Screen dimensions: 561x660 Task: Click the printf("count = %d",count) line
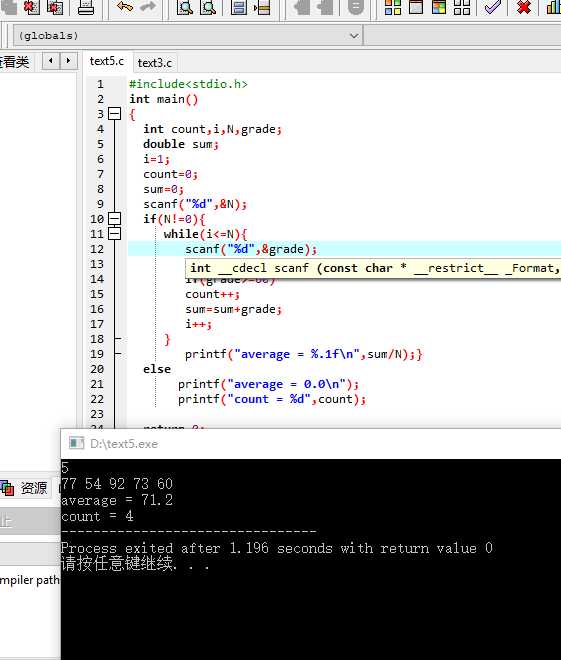coord(272,399)
